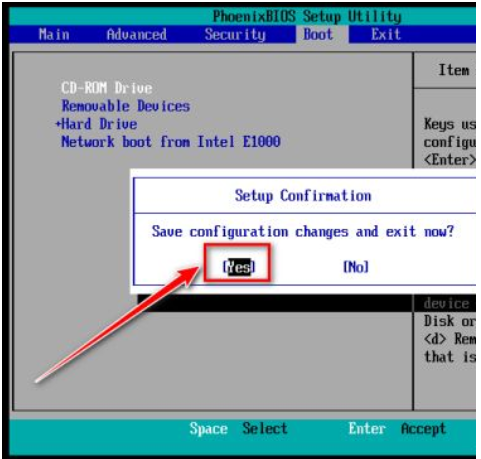
Task: Click the Disk help text in right panel
Action: (x=450, y=339)
